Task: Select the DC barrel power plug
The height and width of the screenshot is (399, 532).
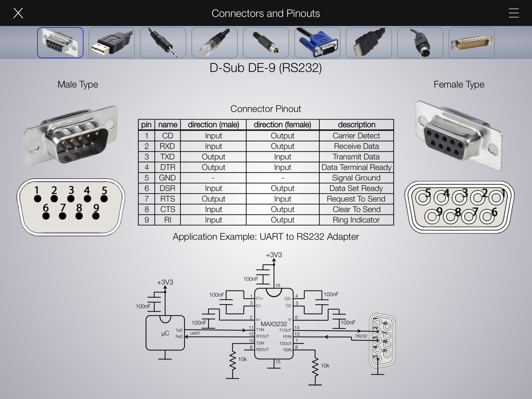Action: coord(266,43)
